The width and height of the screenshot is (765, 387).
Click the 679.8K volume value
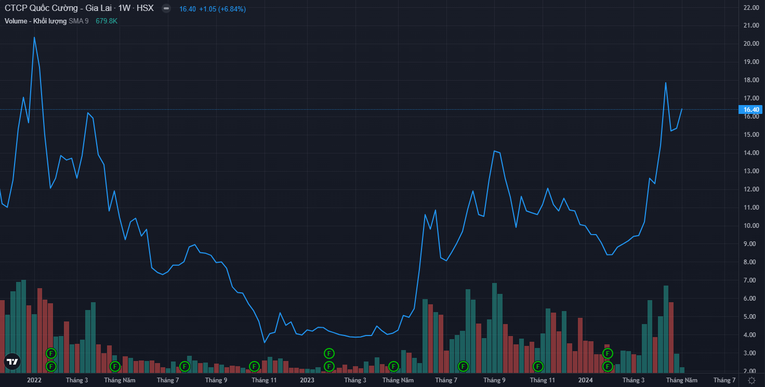106,21
